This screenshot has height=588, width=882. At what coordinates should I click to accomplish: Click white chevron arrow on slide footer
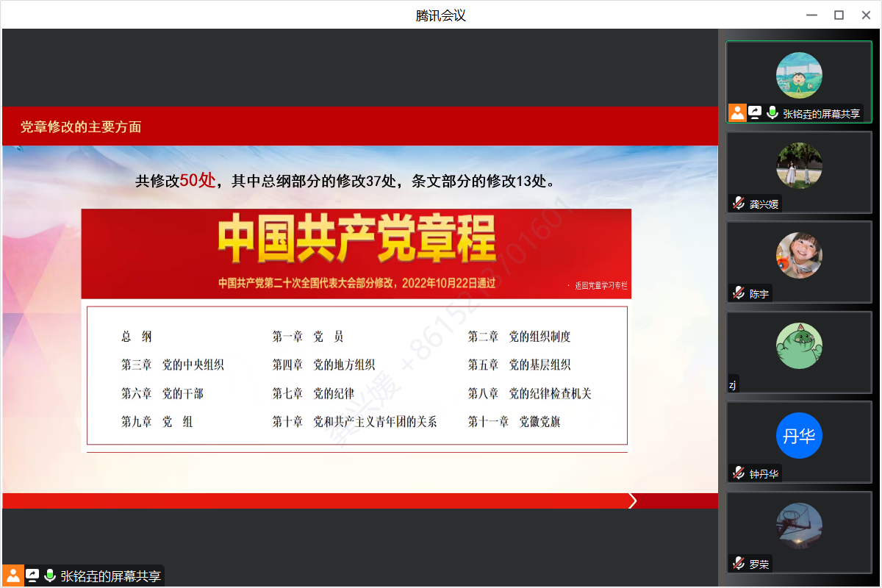point(633,501)
